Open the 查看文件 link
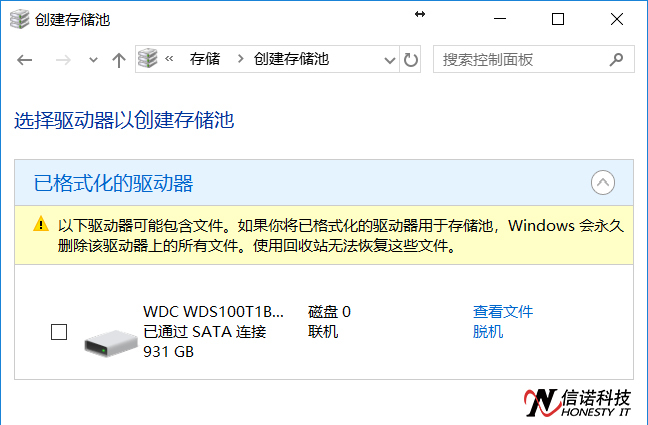This screenshot has width=648, height=425. pyautogui.click(x=503, y=312)
